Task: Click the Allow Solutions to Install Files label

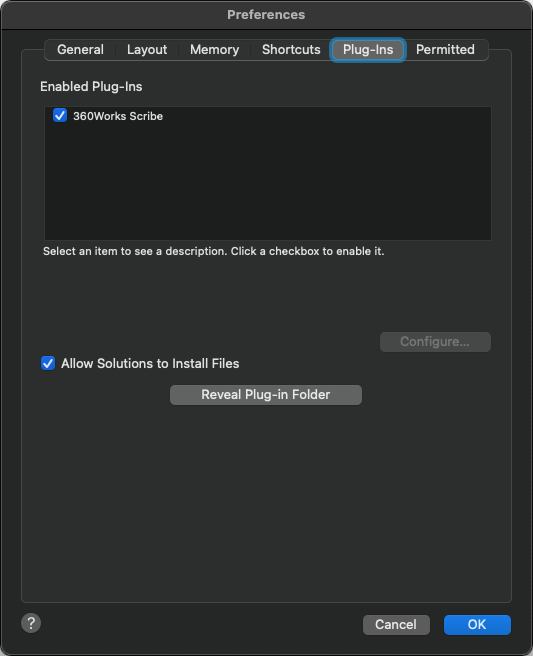Action: pos(150,364)
